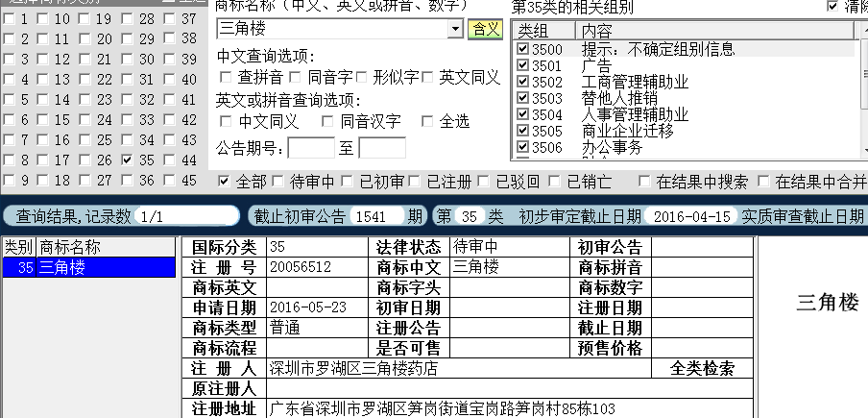Uncheck group 3502 工商管理辅助业

(522, 82)
